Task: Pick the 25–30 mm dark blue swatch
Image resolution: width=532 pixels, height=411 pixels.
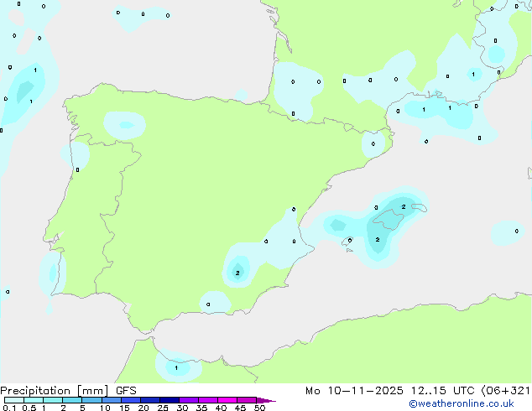Action: click(170, 400)
